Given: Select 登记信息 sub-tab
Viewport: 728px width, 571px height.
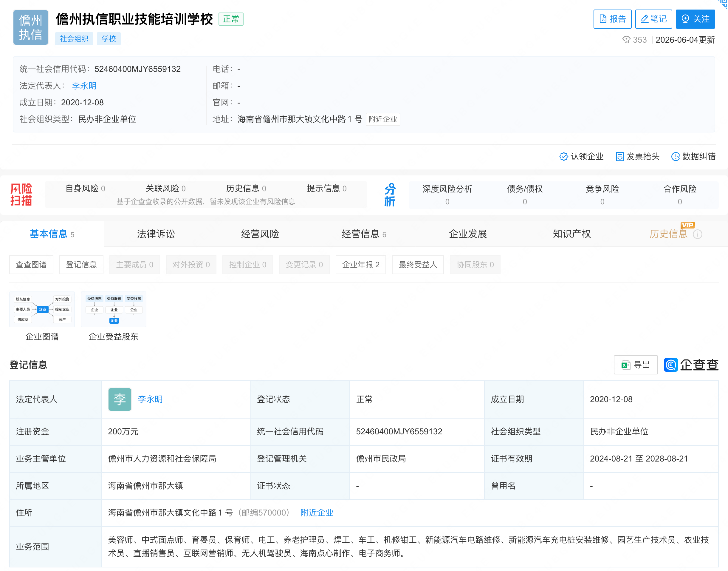Looking at the screenshot, I should pyautogui.click(x=81, y=265).
